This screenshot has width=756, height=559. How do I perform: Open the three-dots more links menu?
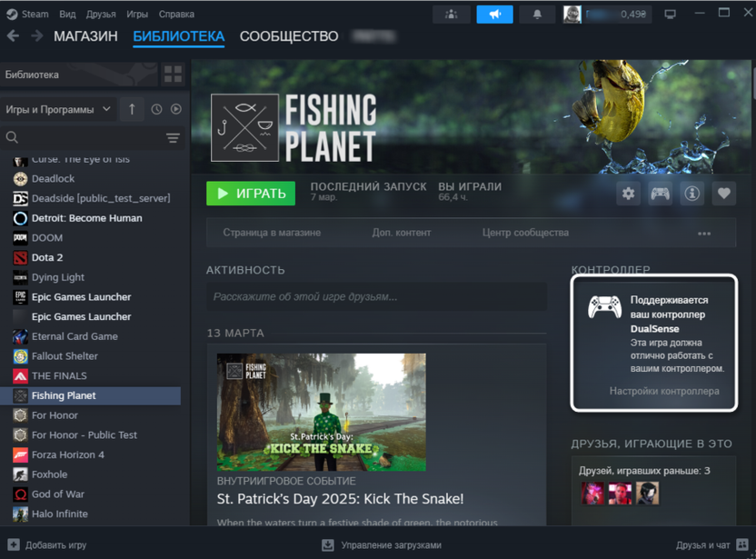tap(704, 234)
